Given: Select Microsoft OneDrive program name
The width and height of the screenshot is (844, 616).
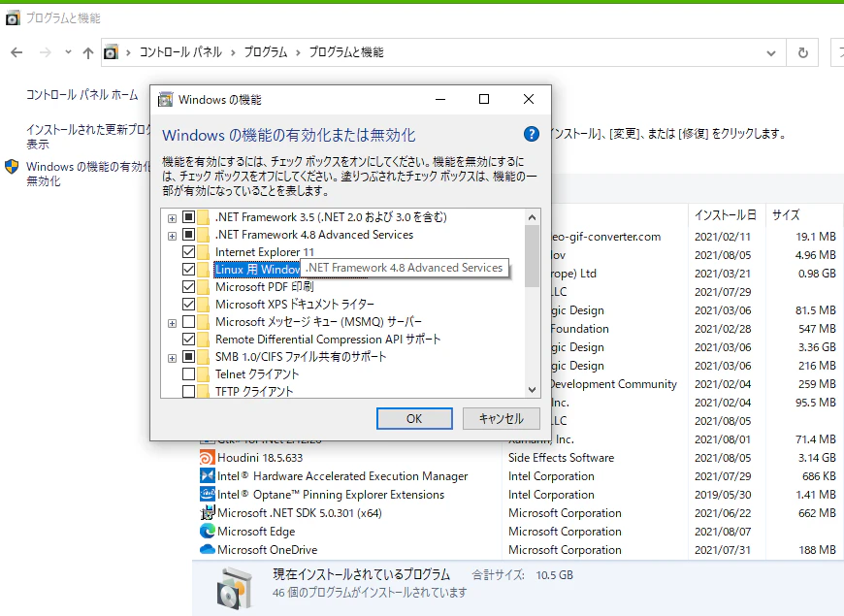Looking at the screenshot, I should tap(268, 550).
